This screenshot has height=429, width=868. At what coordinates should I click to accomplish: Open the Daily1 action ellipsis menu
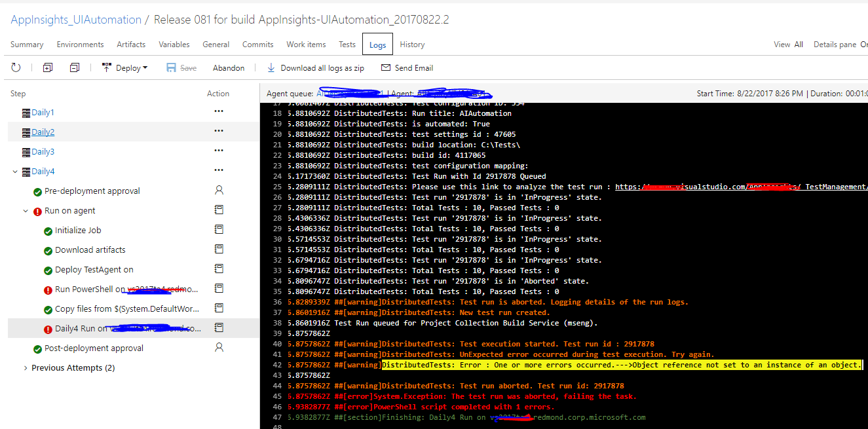[219, 112]
